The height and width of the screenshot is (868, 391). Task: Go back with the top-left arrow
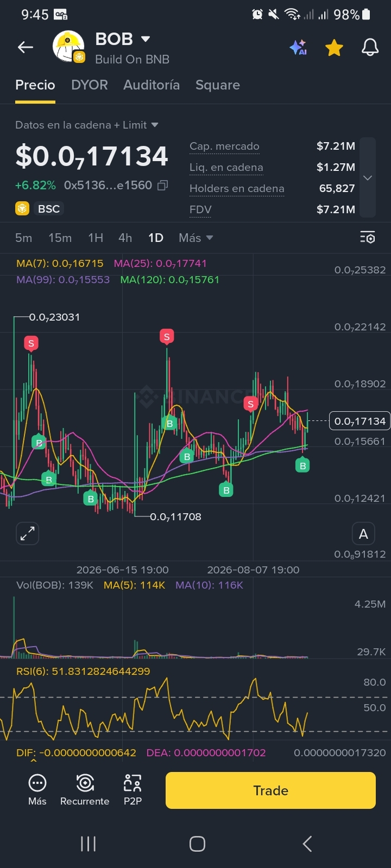click(26, 48)
